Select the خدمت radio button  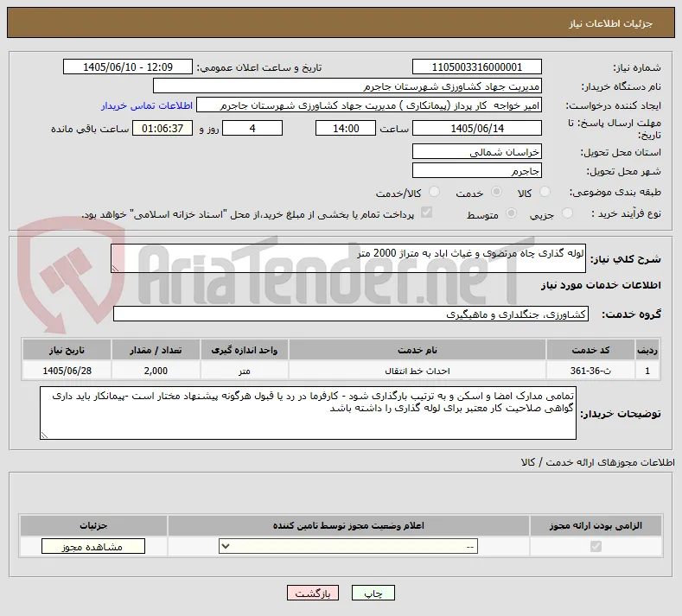[x=496, y=192]
